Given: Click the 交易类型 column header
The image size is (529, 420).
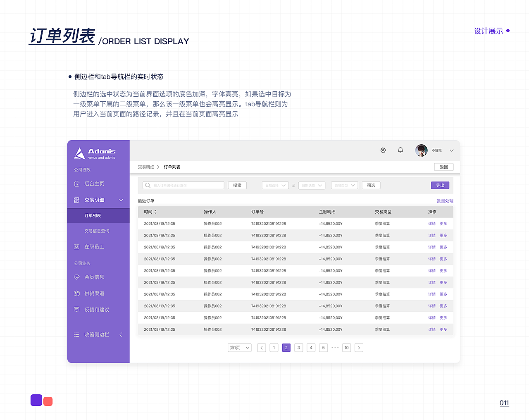Looking at the screenshot, I should tap(383, 212).
